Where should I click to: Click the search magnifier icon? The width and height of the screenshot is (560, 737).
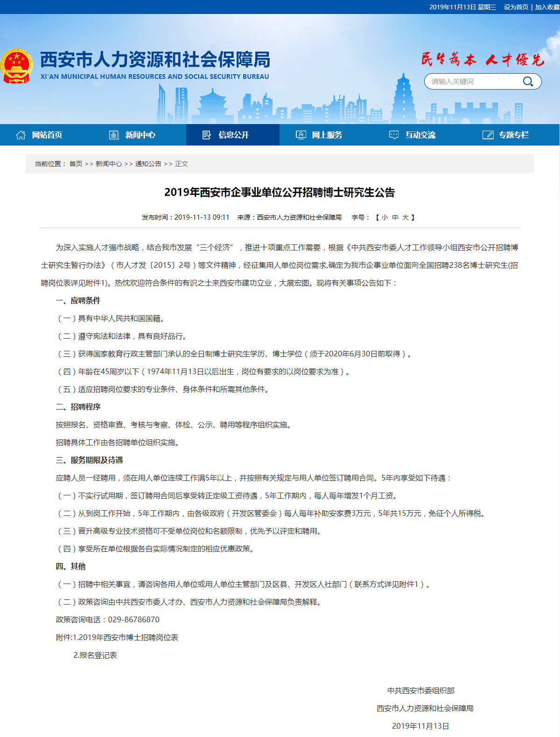pyautogui.click(x=528, y=82)
